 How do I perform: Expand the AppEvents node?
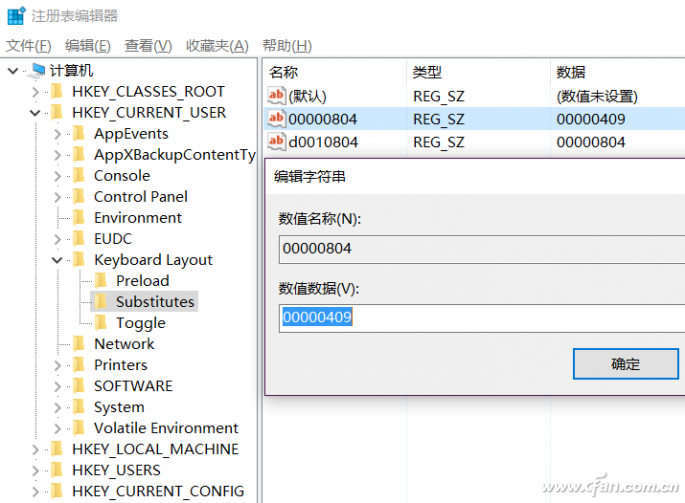pyautogui.click(x=57, y=134)
